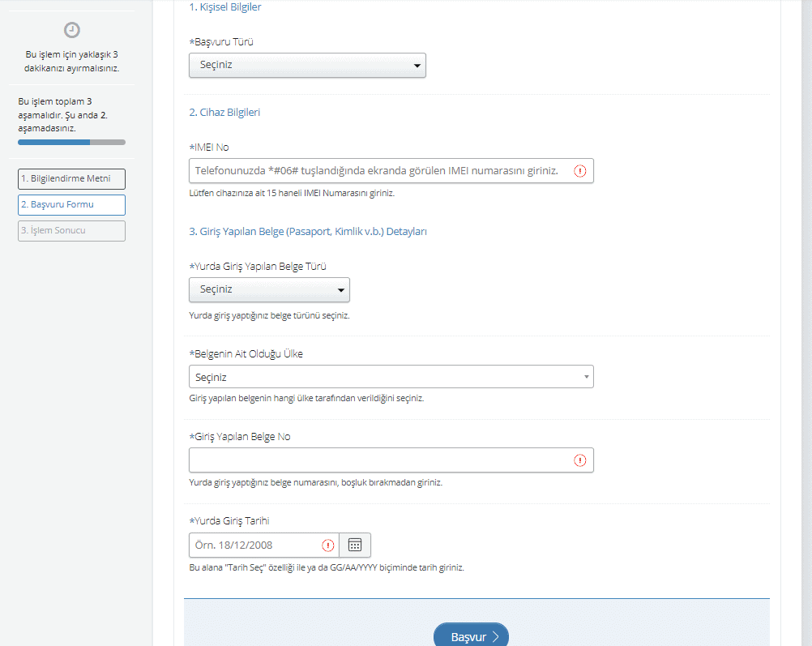Viewport: 812px width, 646px height.
Task: Click the İşlem Sonucu step
Action: tap(71, 231)
